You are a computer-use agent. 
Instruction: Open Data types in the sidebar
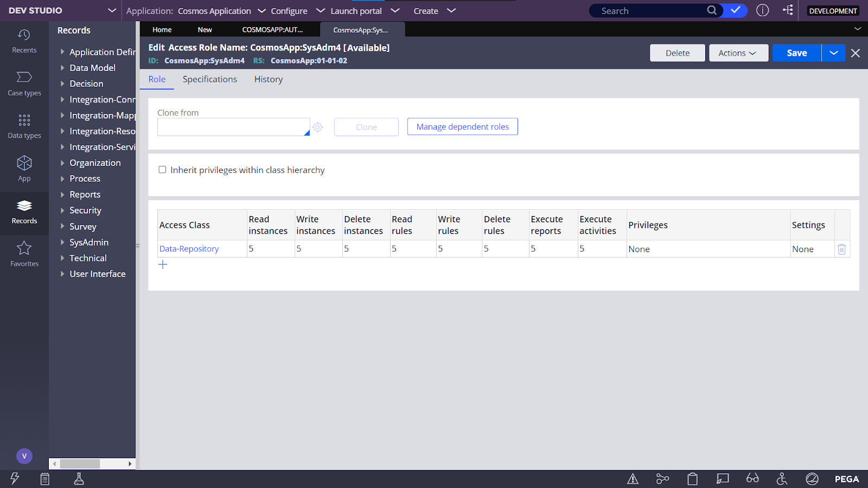[x=24, y=126]
